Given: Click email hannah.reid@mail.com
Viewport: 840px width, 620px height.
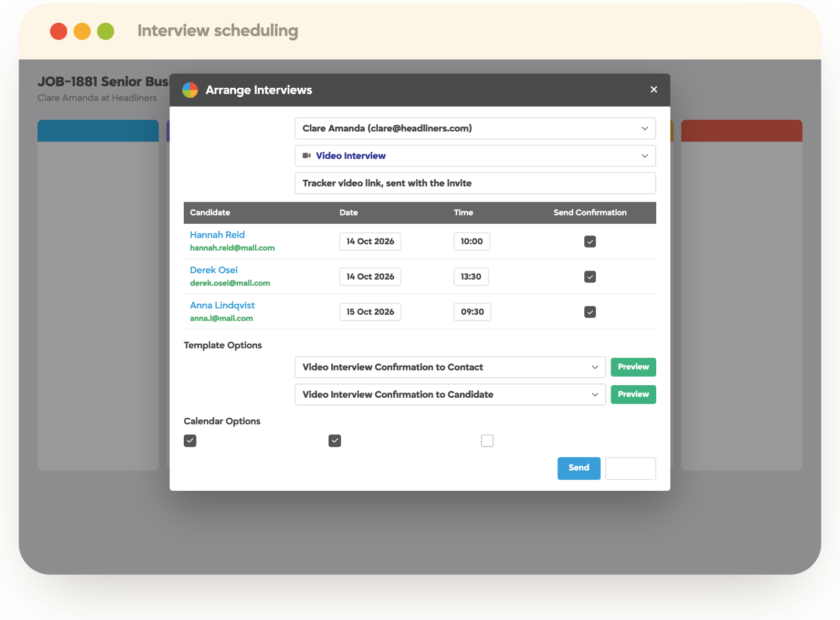Looking at the screenshot, I should (x=232, y=248).
